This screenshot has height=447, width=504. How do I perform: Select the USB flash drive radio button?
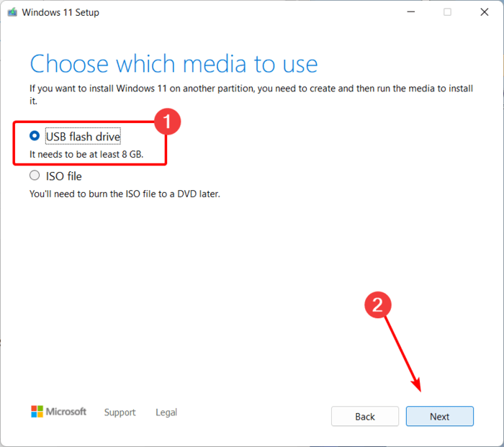(35, 135)
